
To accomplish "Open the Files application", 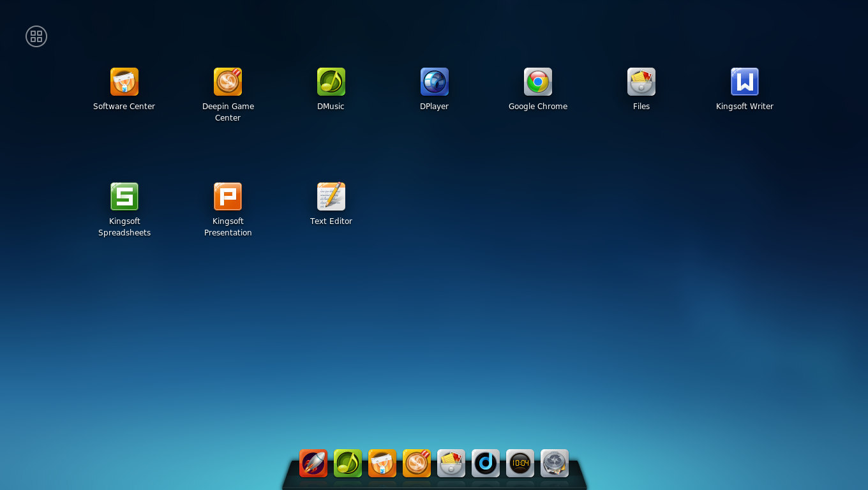I will click(x=641, y=82).
